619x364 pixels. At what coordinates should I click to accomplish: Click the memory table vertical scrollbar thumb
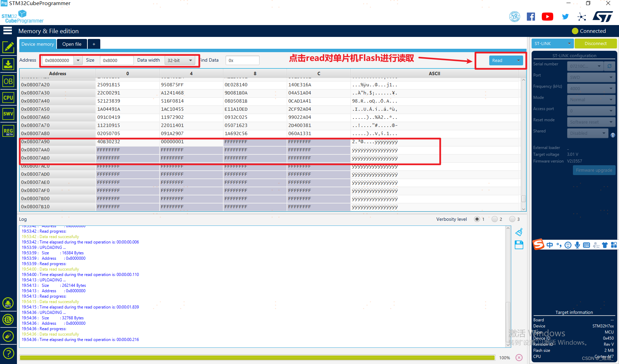[x=523, y=198]
